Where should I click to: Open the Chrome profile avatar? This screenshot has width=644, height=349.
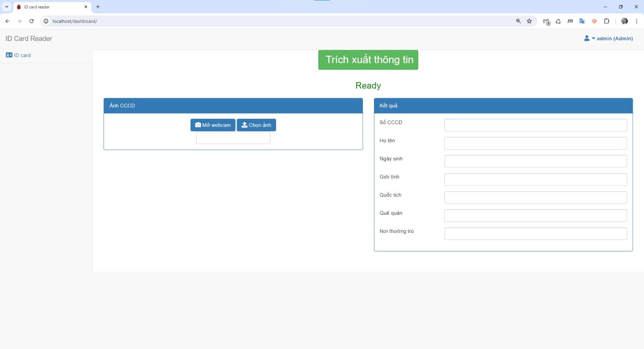[x=624, y=21]
